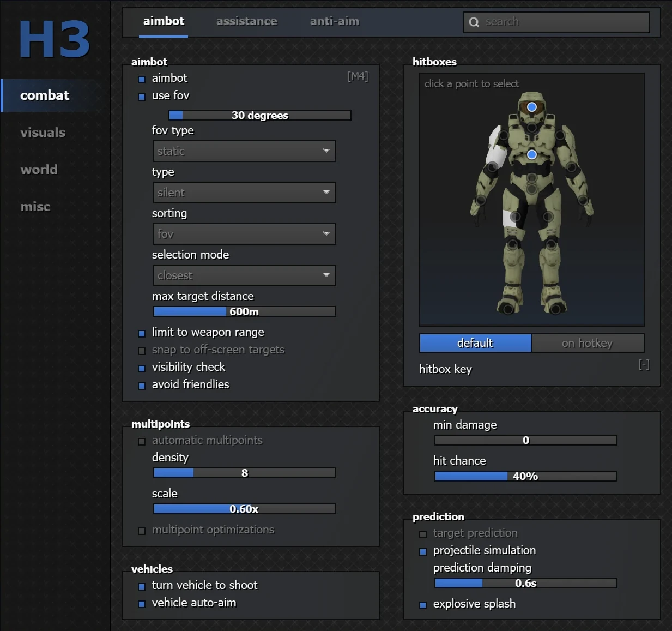672x631 pixels.
Task: Open the type dropdown showing silent
Action: pos(245,193)
